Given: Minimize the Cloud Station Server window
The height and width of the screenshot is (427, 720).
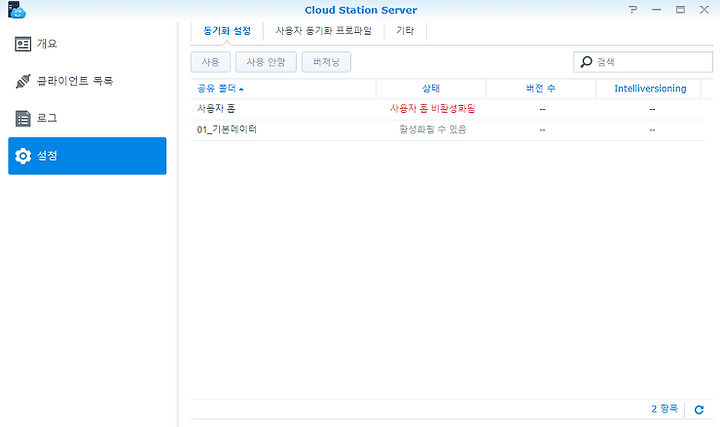Looking at the screenshot, I should 657,10.
